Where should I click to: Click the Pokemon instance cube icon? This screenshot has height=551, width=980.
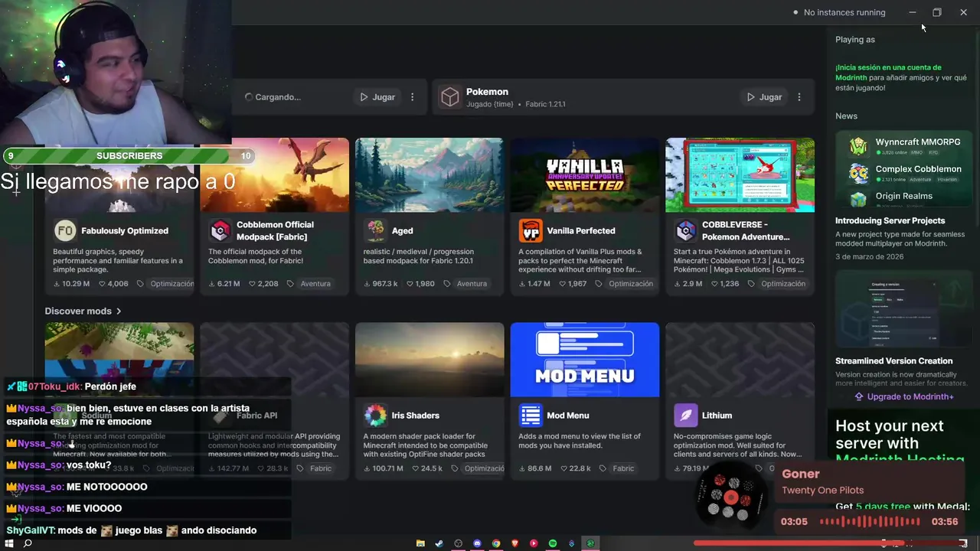point(450,97)
